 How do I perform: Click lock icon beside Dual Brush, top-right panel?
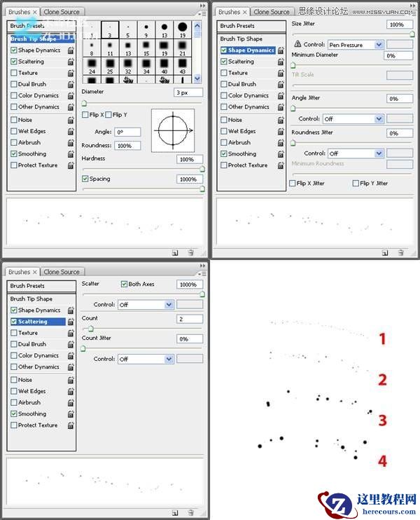click(281, 84)
